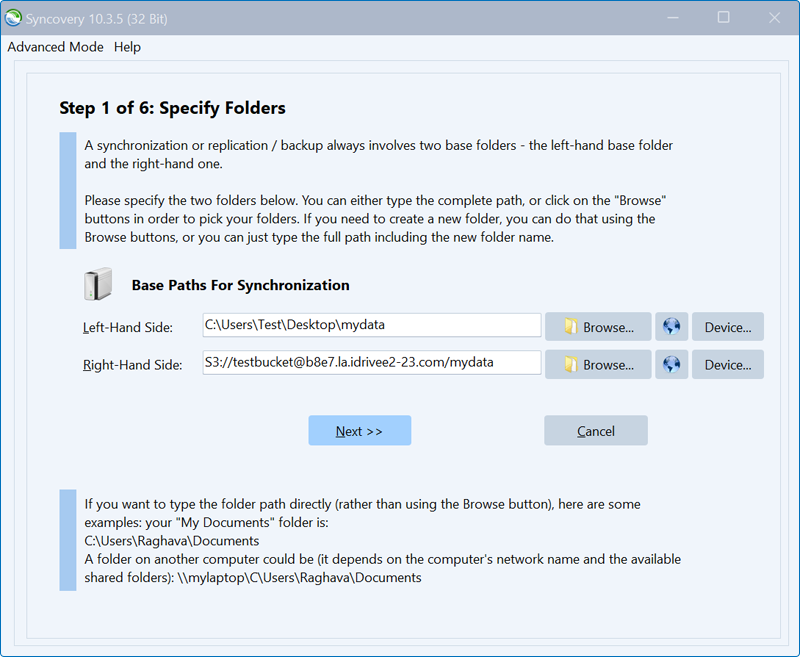Focus the Right-Hand Side S3 path field
Image resolution: width=800 pixels, height=657 pixels.
point(372,362)
